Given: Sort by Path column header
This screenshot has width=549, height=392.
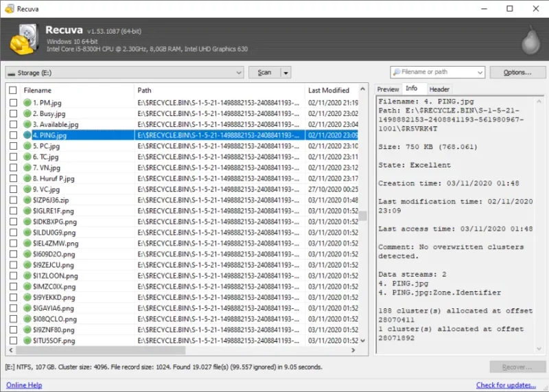Looking at the screenshot, I should click(x=219, y=91).
